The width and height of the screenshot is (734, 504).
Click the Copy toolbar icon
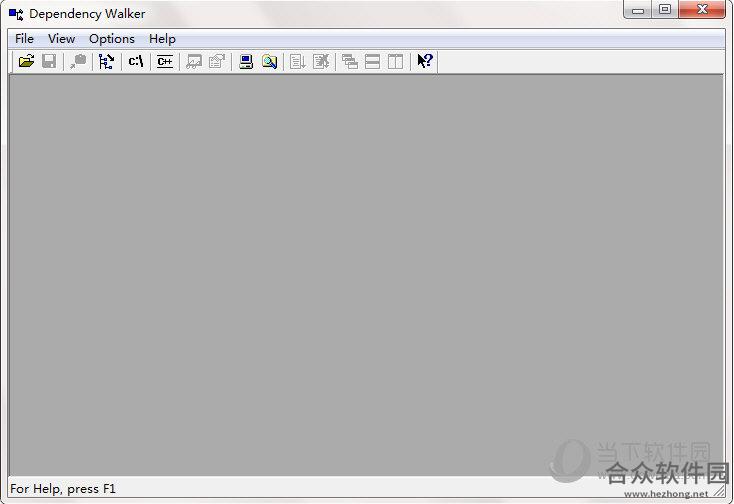tap(78, 61)
